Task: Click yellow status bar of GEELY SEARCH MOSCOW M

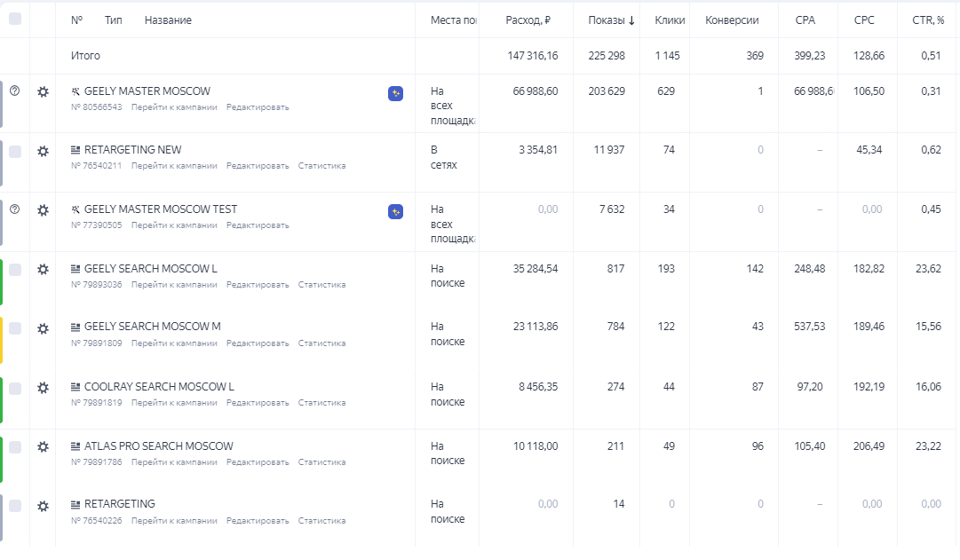Action: (x=2, y=340)
